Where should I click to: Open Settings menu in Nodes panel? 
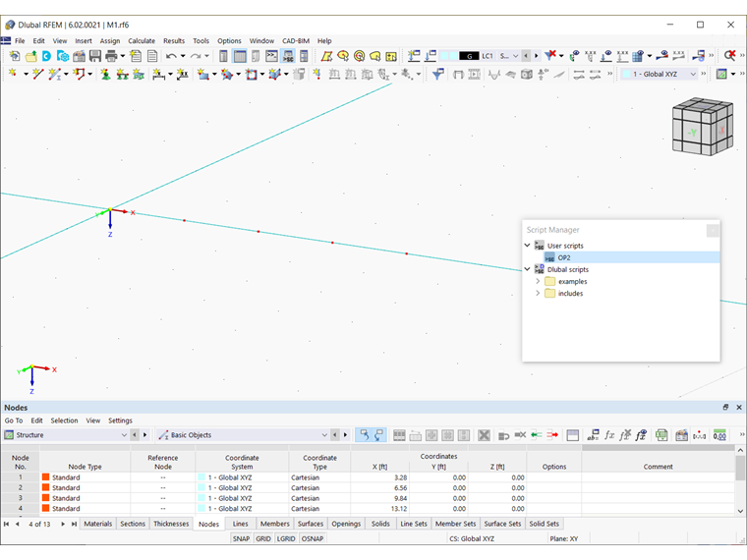[x=120, y=420]
